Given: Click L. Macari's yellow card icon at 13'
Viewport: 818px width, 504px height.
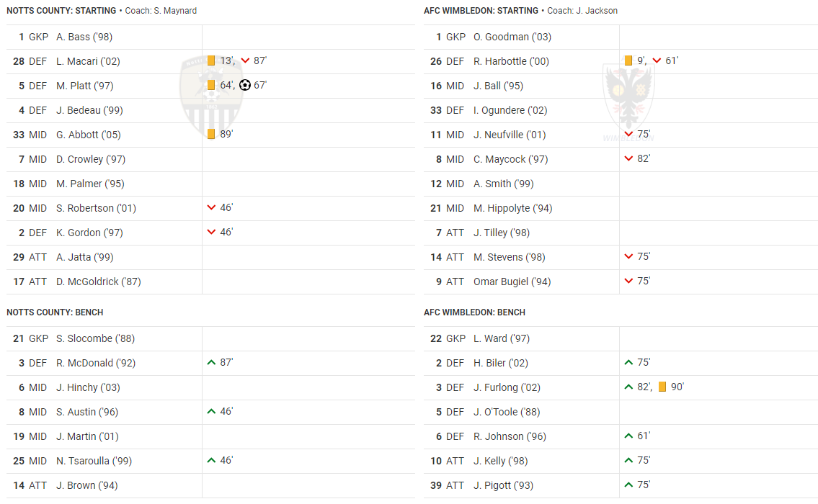Looking at the screenshot, I should pos(210,60).
